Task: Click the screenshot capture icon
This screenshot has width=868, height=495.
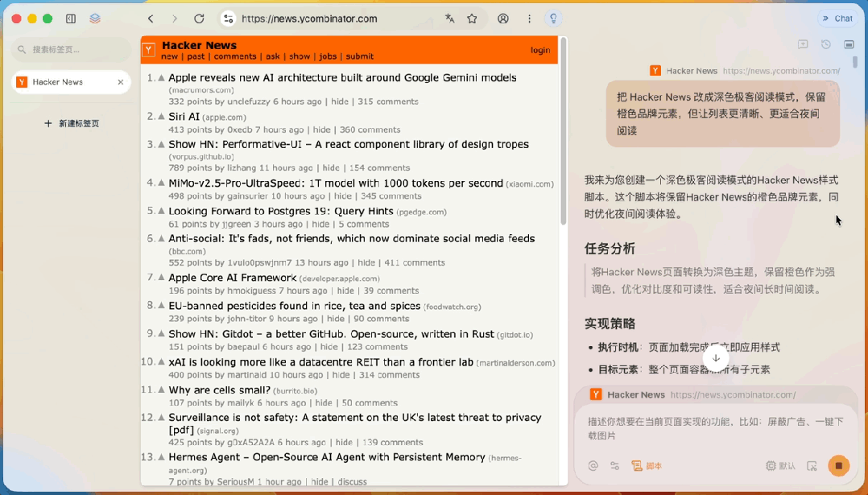Action: 812,466
